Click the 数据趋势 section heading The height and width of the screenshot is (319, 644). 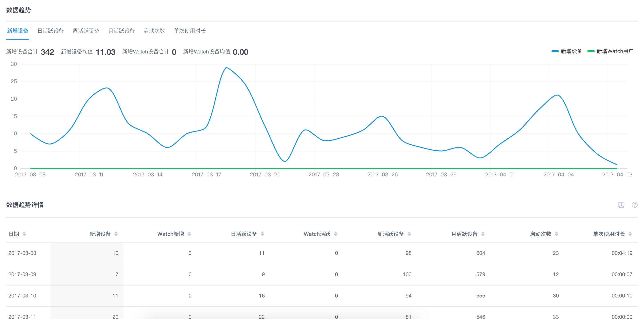pyautogui.click(x=18, y=10)
